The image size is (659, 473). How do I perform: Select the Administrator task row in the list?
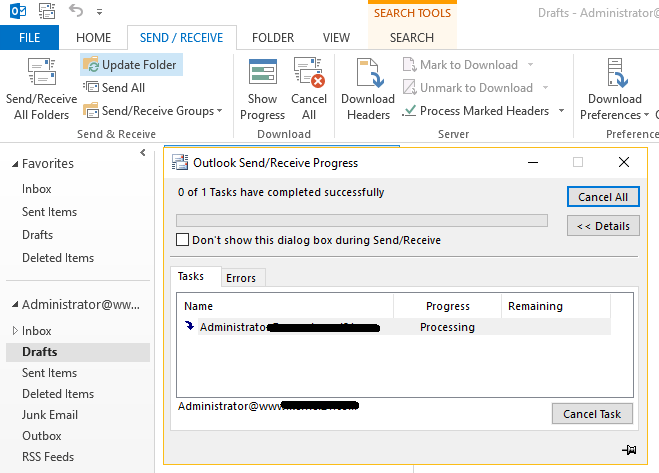395,327
